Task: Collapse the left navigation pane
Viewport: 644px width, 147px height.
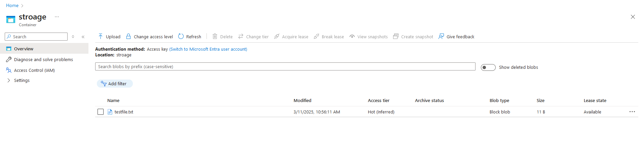Action: click(x=83, y=37)
